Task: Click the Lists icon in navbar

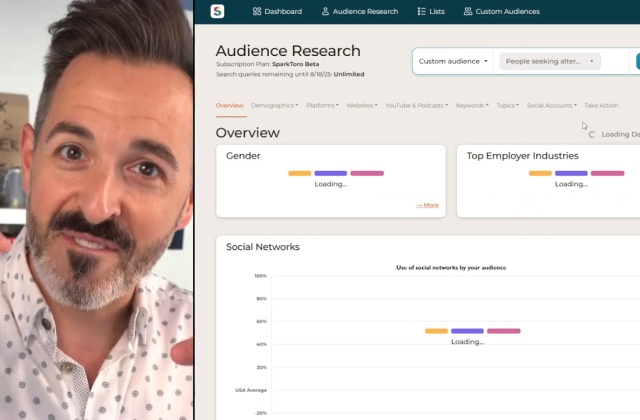Action: coord(422,11)
